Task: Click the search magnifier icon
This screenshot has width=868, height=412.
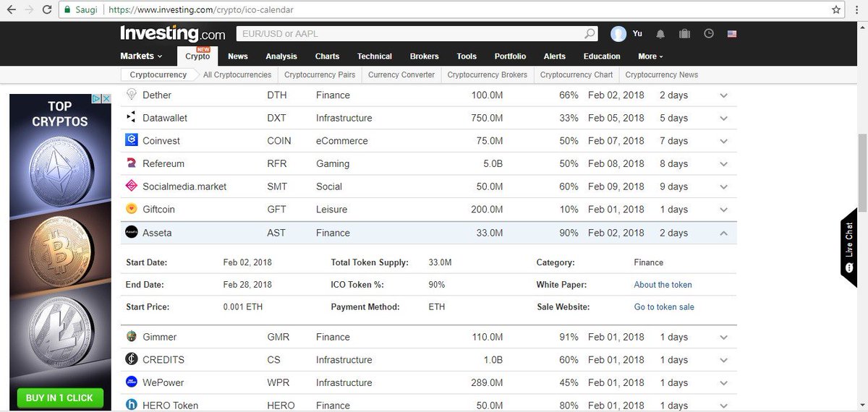Action: point(590,33)
